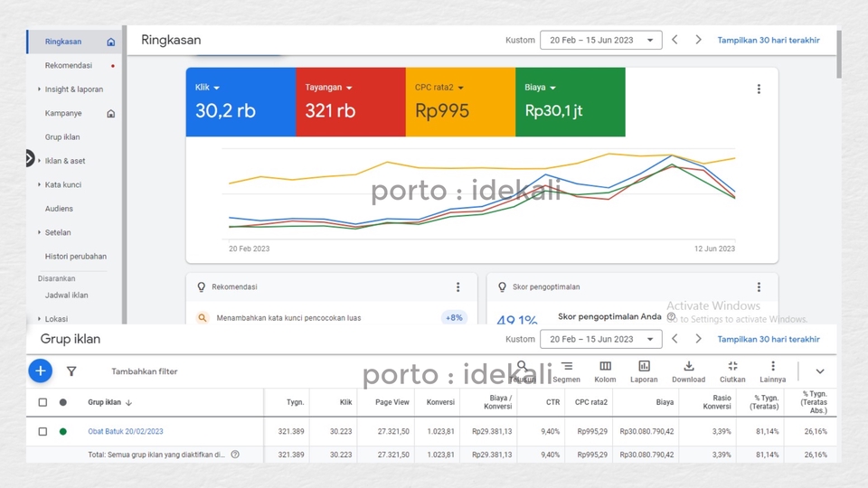Sort by CTR column header
The height and width of the screenshot is (488, 868).
tap(553, 402)
